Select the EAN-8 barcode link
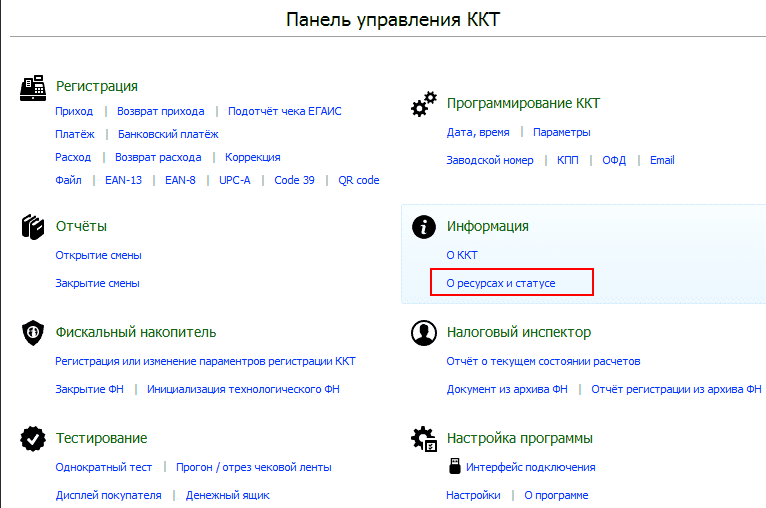 click(180, 180)
